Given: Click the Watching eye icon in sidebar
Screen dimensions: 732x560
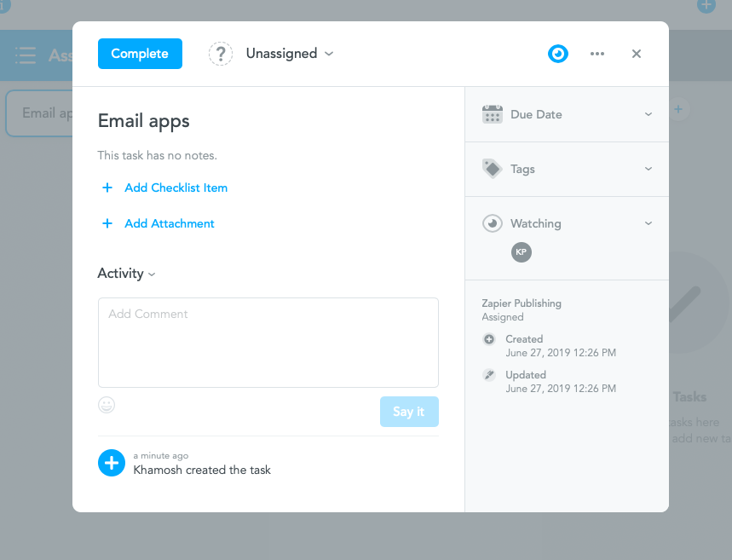Looking at the screenshot, I should [x=492, y=223].
